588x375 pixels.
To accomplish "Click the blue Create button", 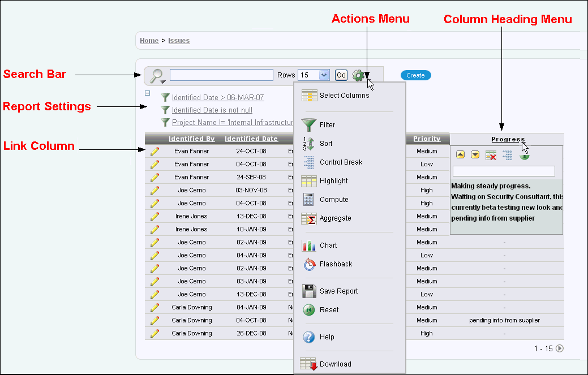I will click(415, 75).
